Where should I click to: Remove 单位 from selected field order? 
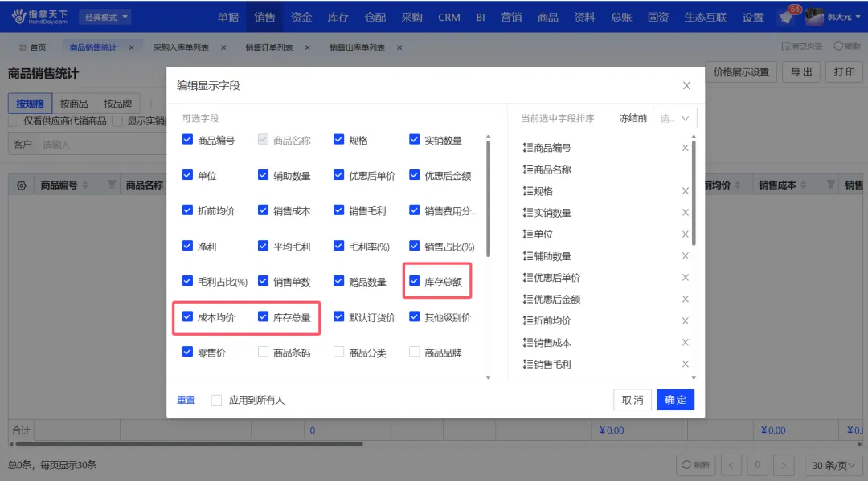[686, 234]
